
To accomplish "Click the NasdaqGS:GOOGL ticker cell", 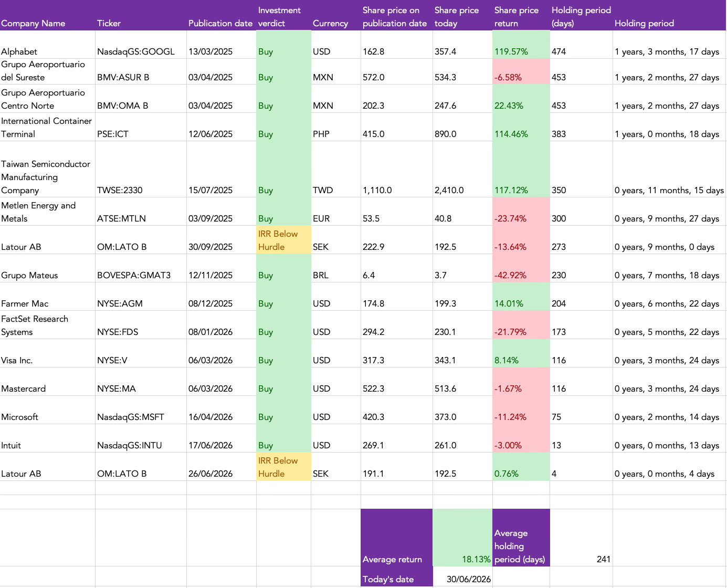I will (x=141, y=45).
